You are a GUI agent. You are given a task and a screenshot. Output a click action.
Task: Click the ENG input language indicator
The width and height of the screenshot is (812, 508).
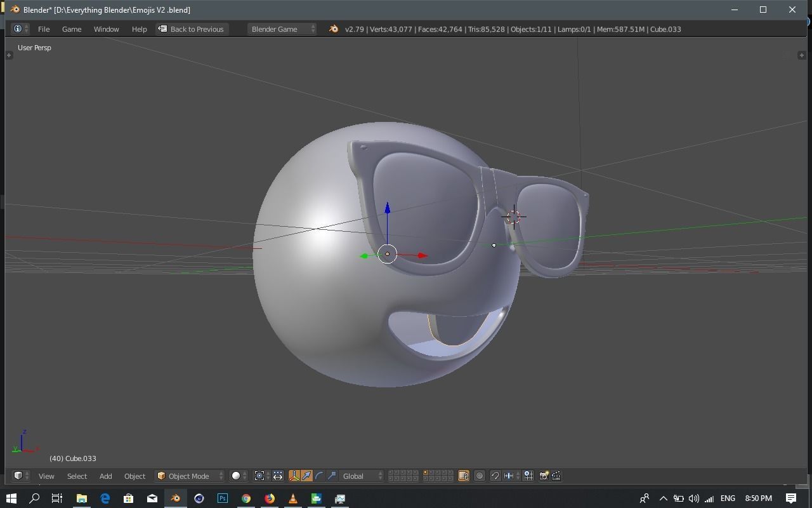coord(728,498)
